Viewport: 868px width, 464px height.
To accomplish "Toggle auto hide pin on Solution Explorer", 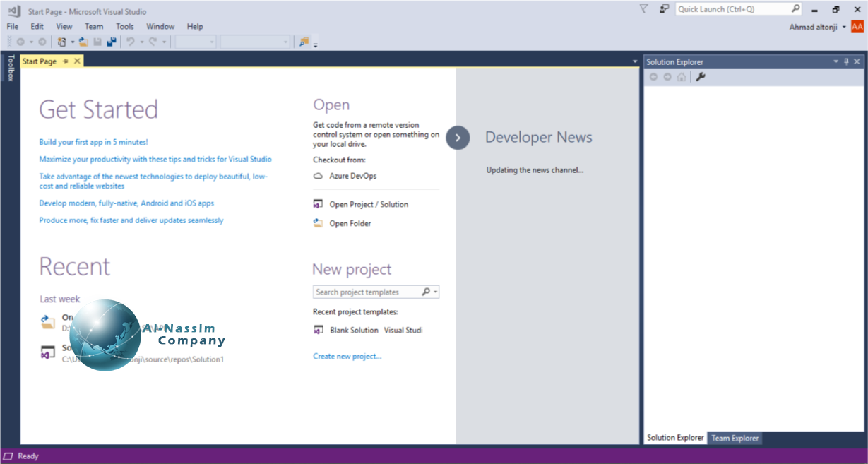I will (x=847, y=62).
